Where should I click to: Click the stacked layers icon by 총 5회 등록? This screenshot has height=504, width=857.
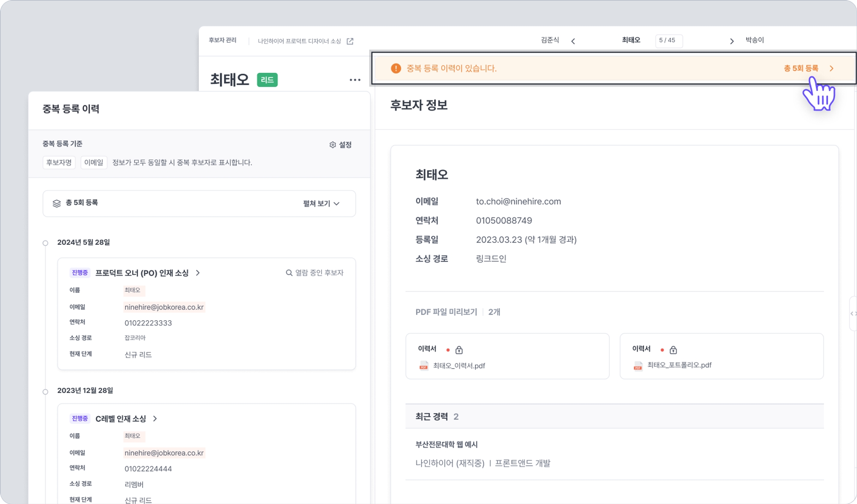57,203
